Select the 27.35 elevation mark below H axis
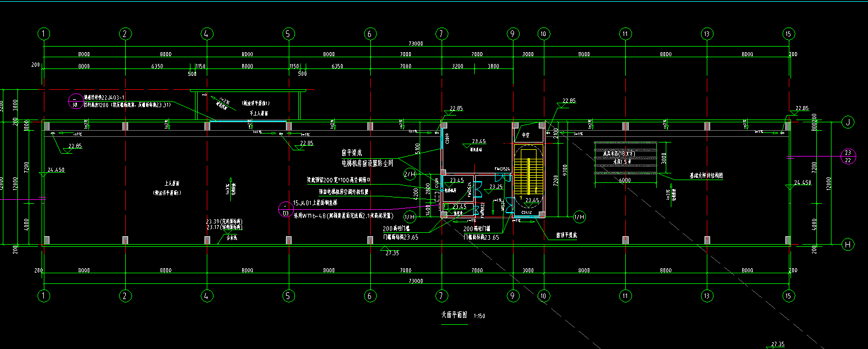Screen dimensions: 868x349 point(392,254)
